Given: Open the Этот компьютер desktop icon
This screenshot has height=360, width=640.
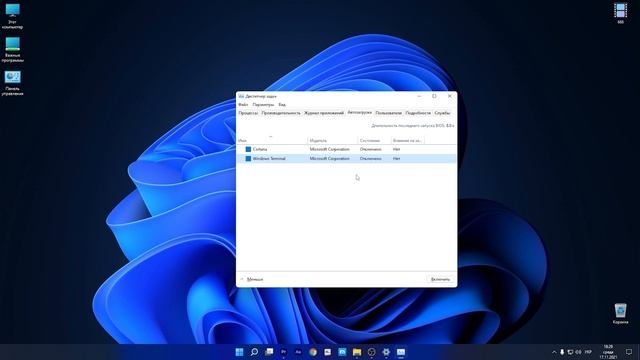Looking at the screenshot, I should pyautogui.click(x=12, y=16).
